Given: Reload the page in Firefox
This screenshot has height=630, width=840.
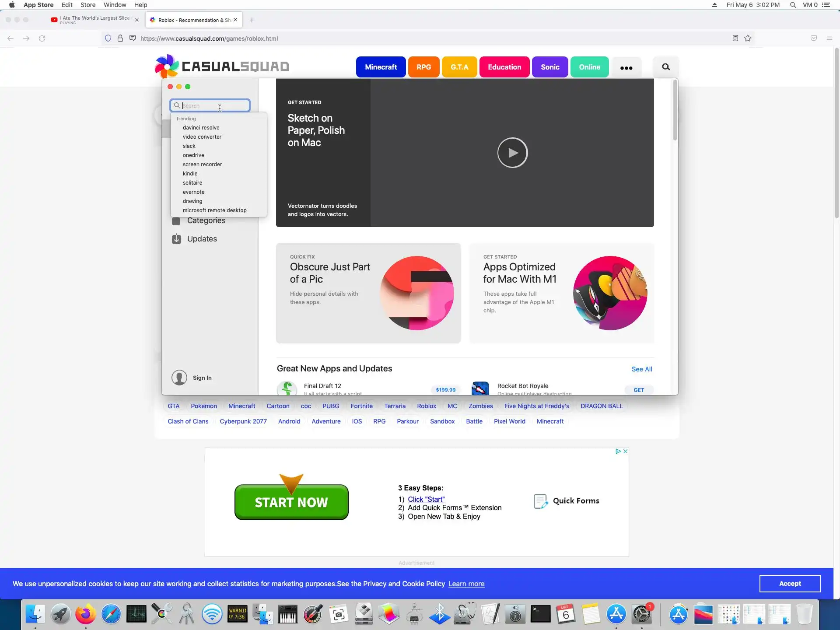Looking at the screenshot, I should 42,38.
